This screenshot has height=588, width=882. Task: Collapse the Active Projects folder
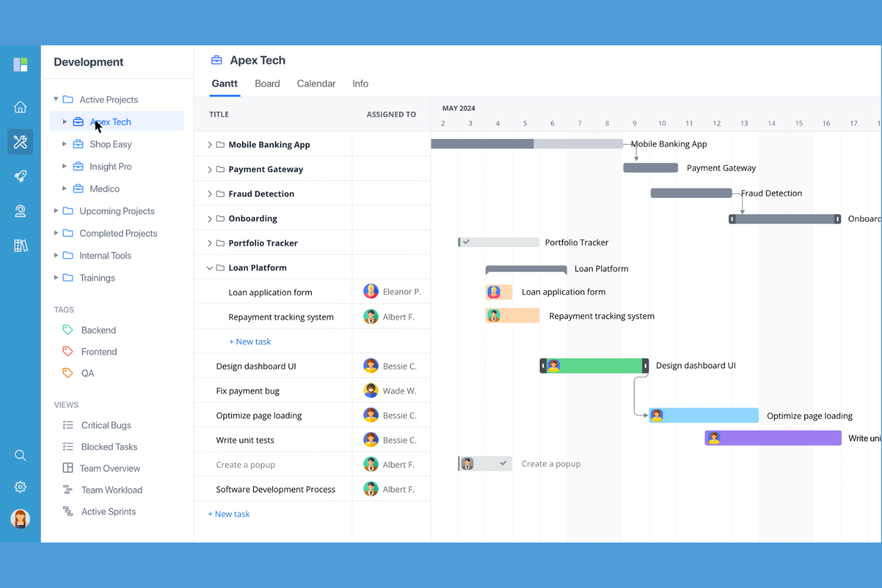coord(56,99)
